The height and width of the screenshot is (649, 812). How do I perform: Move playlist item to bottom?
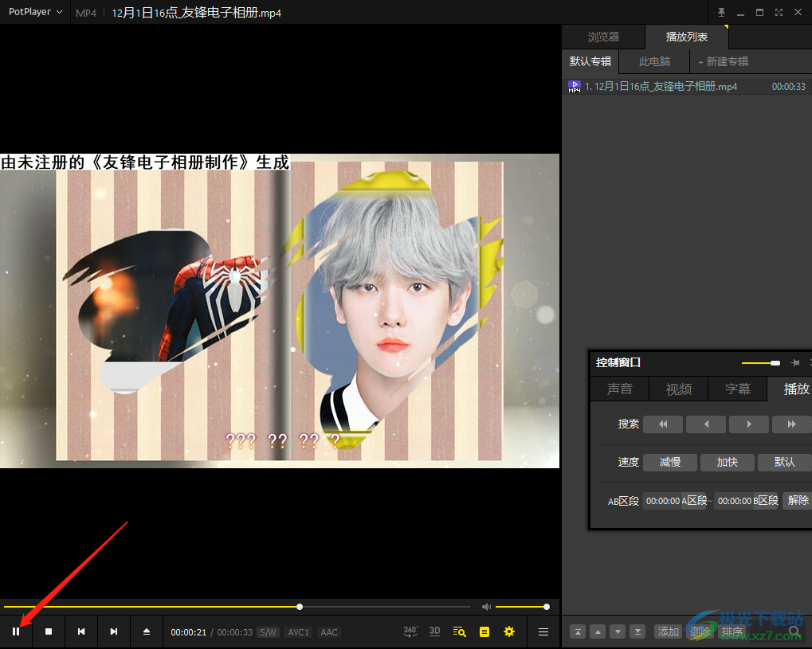637,632
